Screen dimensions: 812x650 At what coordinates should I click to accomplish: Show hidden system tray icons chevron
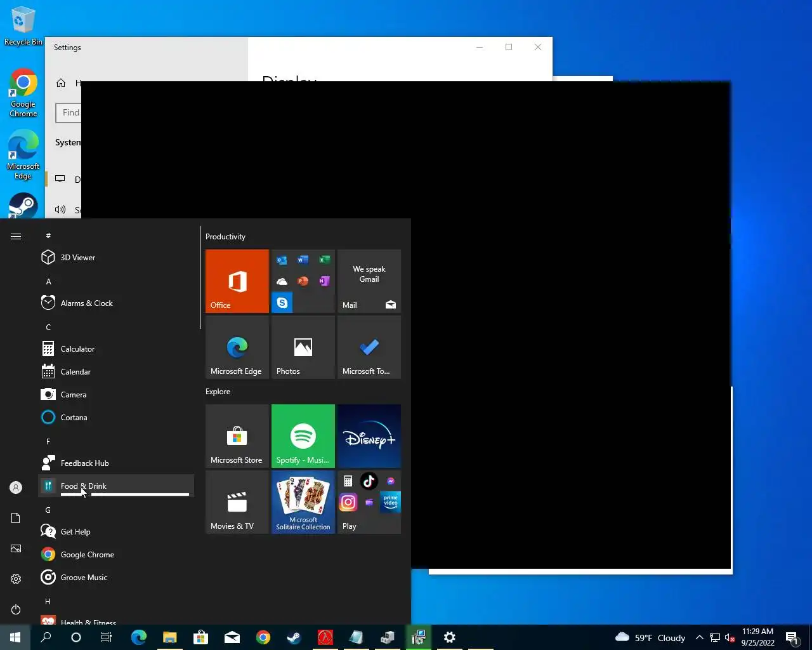699,637
